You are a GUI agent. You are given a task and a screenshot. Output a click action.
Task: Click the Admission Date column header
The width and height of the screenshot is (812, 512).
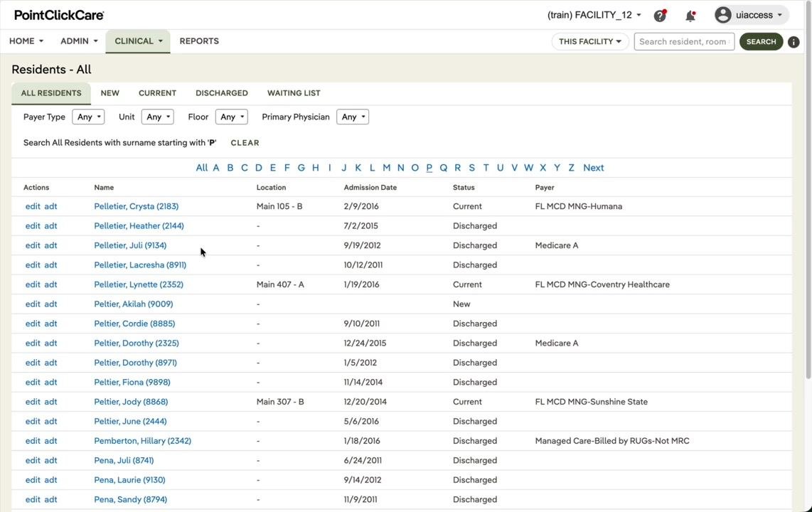[370, 188]
